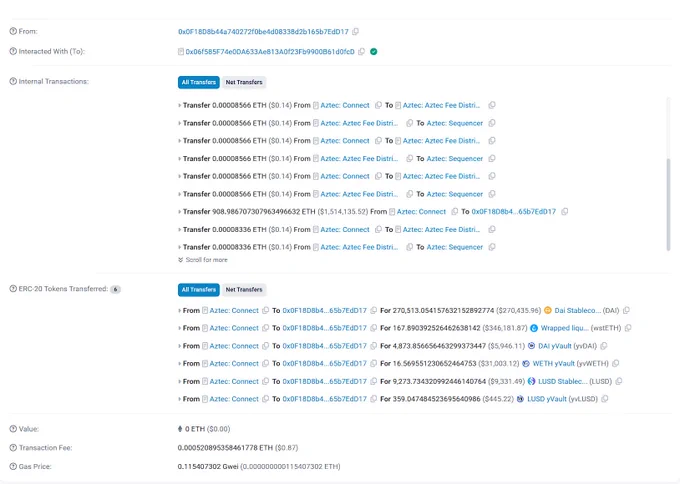Open help icon next to From label
The height and width of the screenshot is (484, 680).
(x=13, y=31)
